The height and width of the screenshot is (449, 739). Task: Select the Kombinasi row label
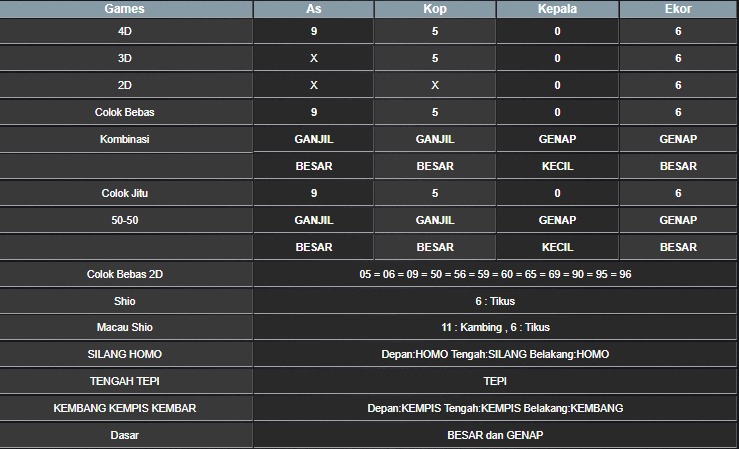(125, 139)
